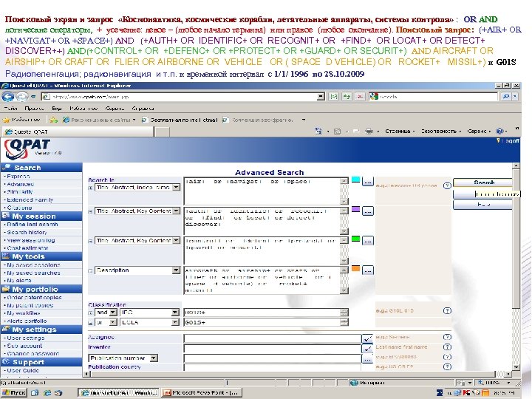The image size is (532, 399).
Task: Click ellipsis button next to purple swatch
Action: click(x=367, y=211)
